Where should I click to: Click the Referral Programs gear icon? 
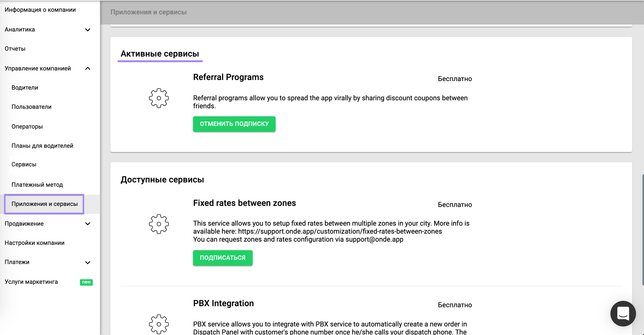click(159, 98)
